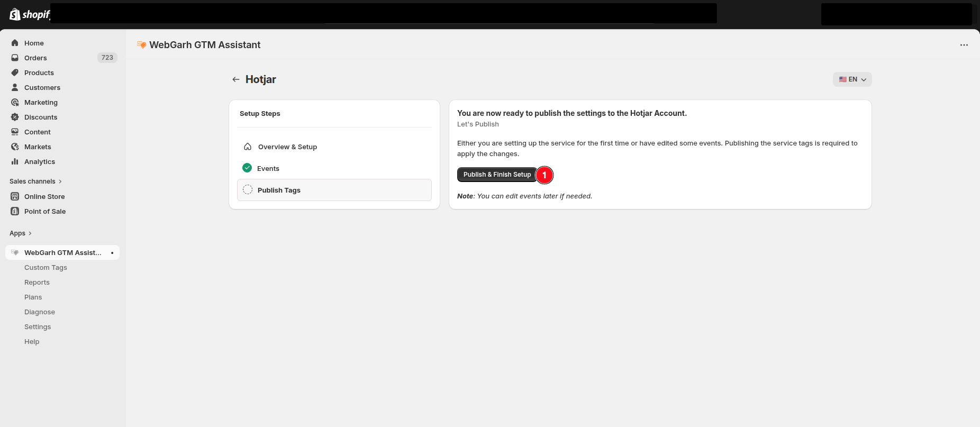Image resolution: width=980 pixels, height=427 pixels.
Task: Click the Shopify logo in the top bar
Action: point(30,14)
